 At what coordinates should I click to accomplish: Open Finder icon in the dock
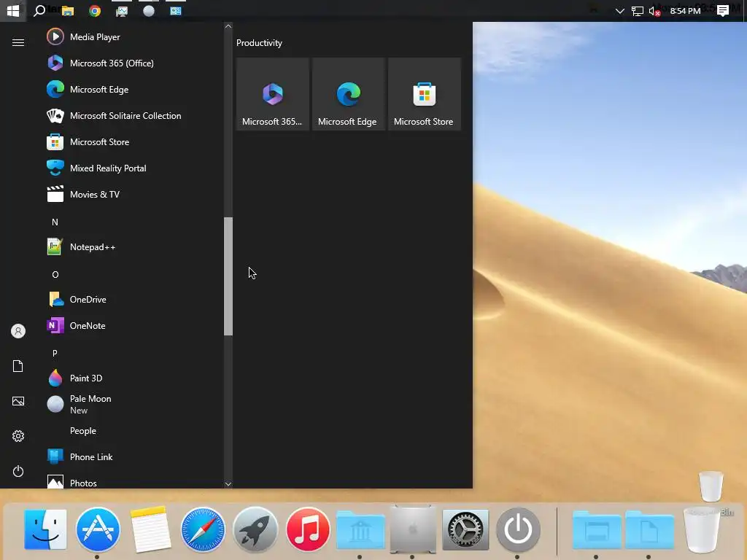click(x=45, y=529)
